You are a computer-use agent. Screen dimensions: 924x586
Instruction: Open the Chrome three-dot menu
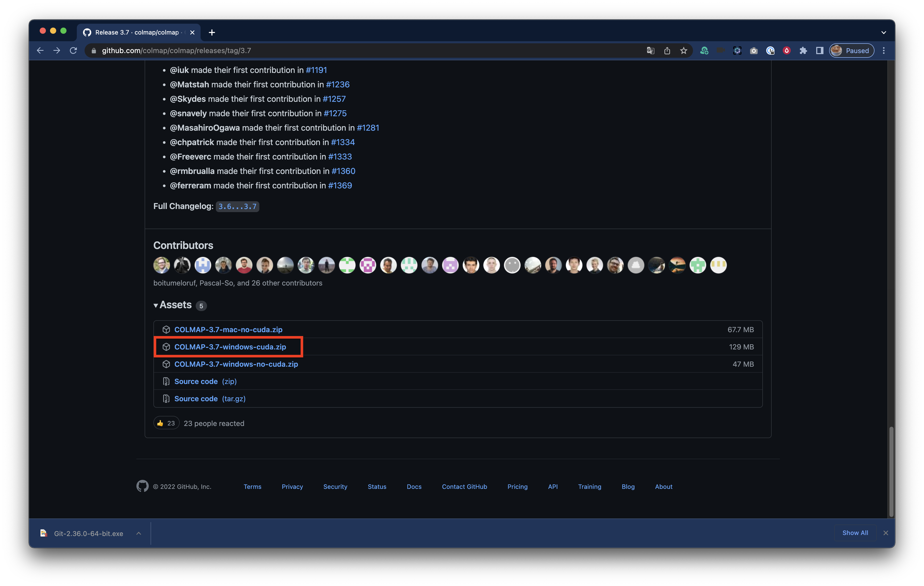[x=883, y=51]
